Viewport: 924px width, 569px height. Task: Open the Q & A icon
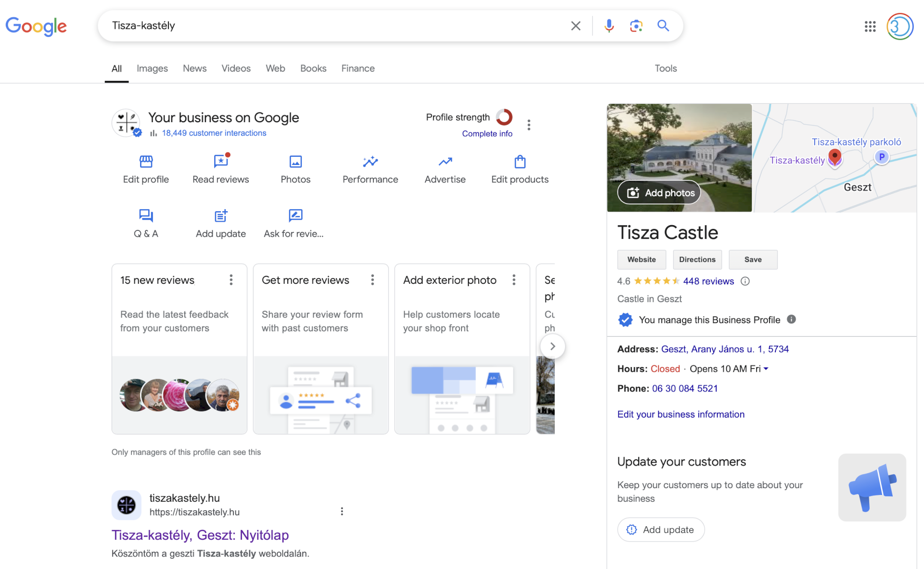146,215
